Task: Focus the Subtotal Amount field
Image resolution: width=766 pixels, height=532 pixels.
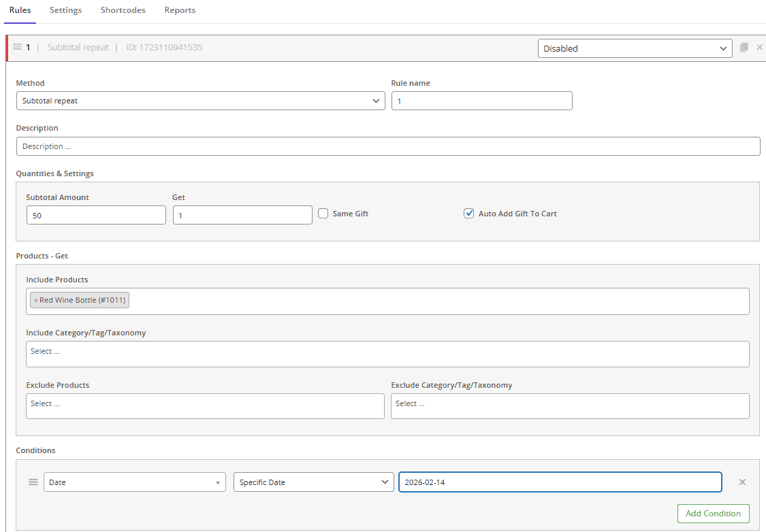Action: [96, 216]
